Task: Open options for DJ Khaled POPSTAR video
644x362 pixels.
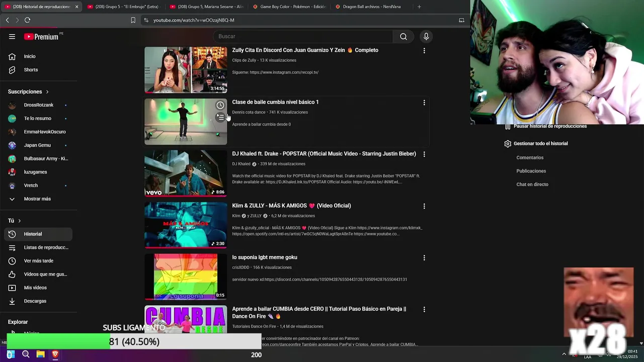Action: [424, 154]
